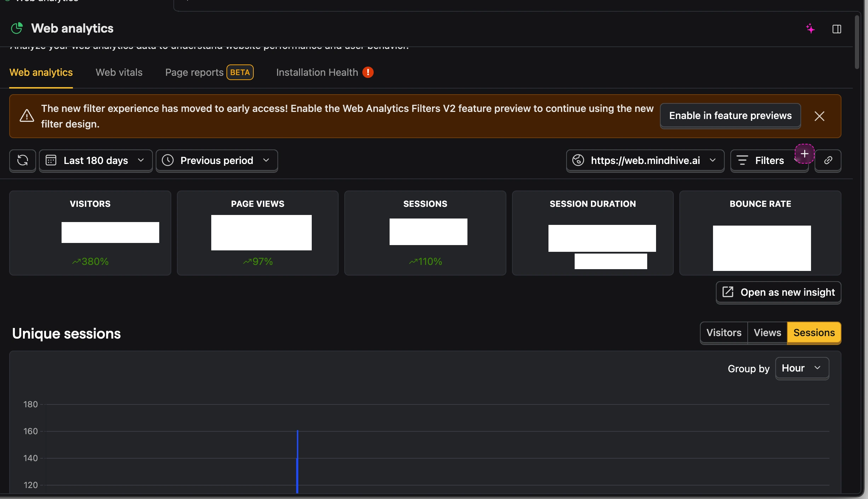The width and height of the screenshot is (868, 499).
Task: Toggle the side panel layout icon
Action: pos(837,29)
